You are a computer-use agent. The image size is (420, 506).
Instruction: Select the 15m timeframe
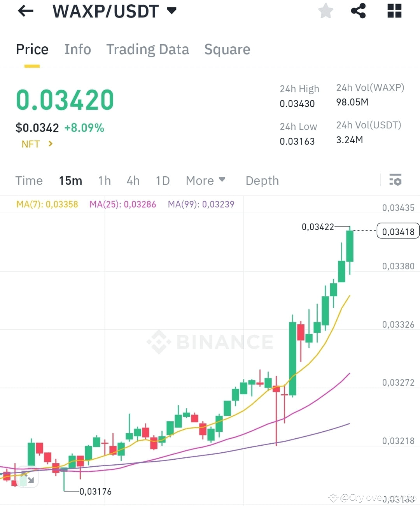[70, 181]
